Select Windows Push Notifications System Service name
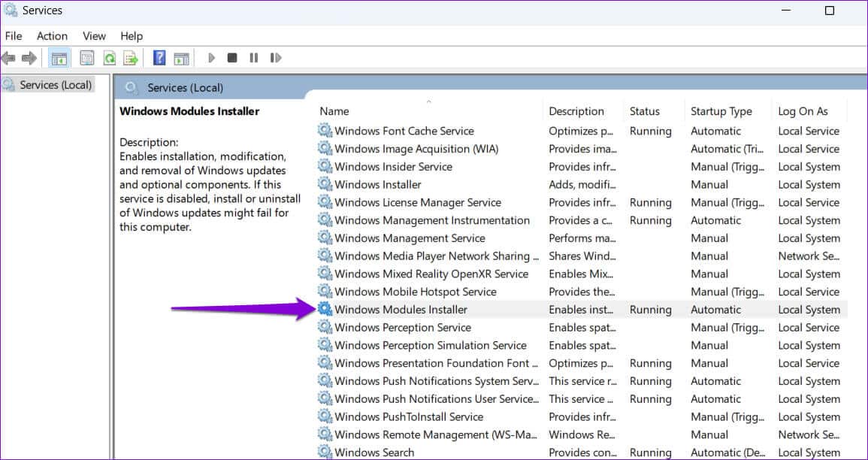This screenshot has width=868, height=460. [x=436, y=381]
